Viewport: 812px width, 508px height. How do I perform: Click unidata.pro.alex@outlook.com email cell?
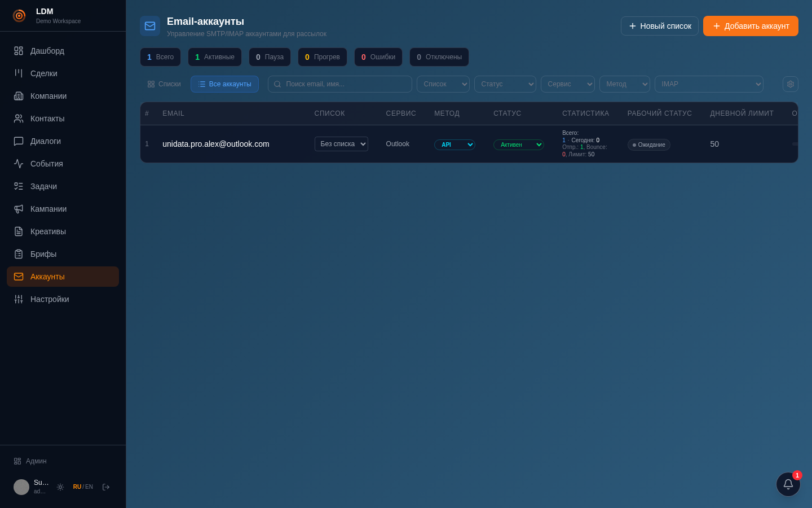tap(216, 144)
